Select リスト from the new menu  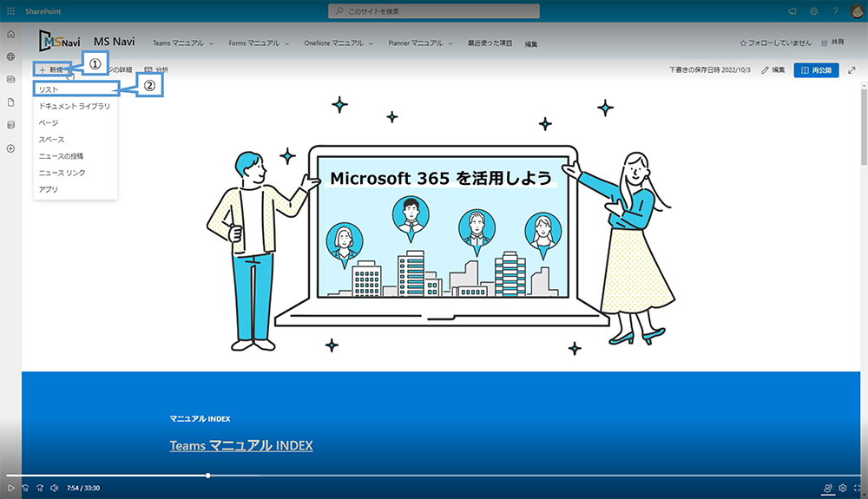pyautogui.click(x=49, y=89)
